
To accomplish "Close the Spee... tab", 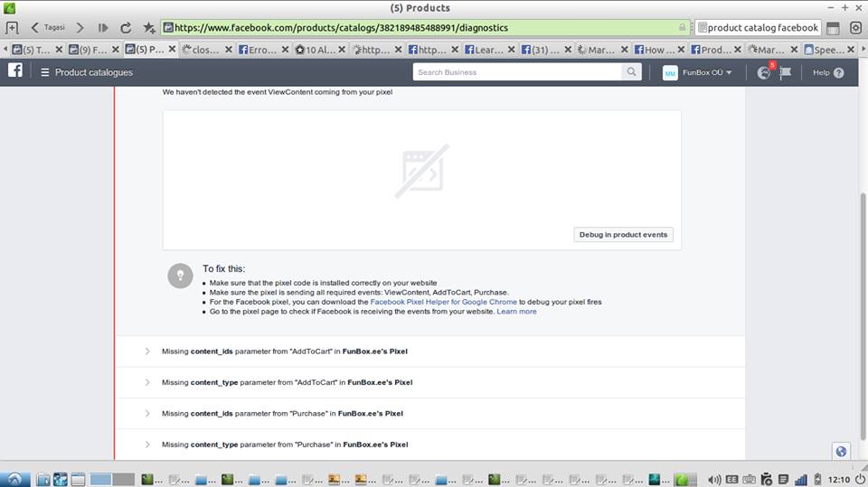I will [851, 50].
